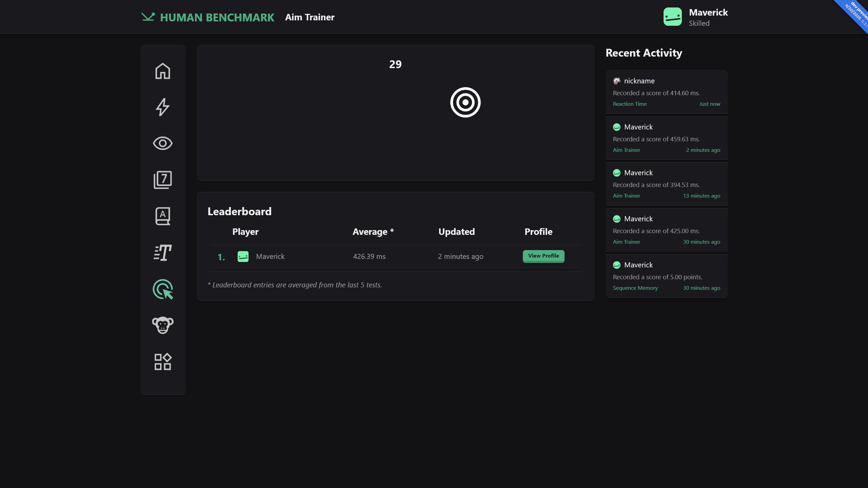Click the 'Recorded a score of 459.63 ms.' text

(656, 139)
